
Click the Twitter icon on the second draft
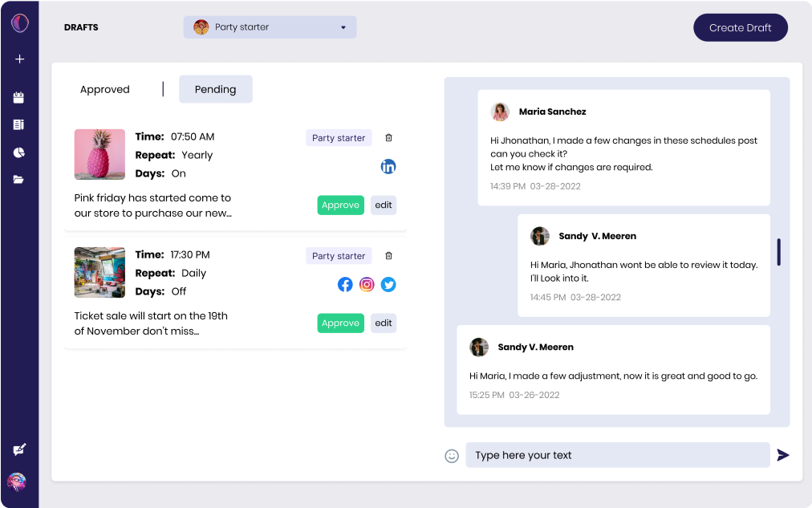pyautogui.click(x=388, y=284)
